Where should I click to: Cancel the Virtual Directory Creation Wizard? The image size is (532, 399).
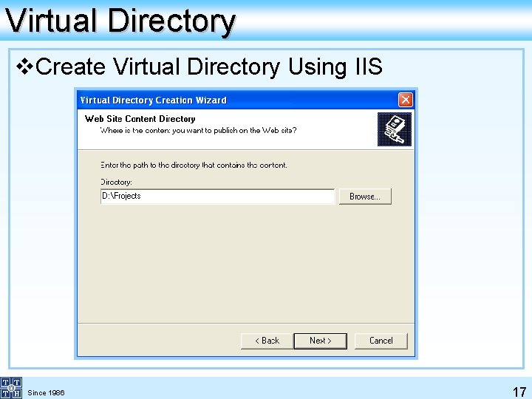[381, 341]
